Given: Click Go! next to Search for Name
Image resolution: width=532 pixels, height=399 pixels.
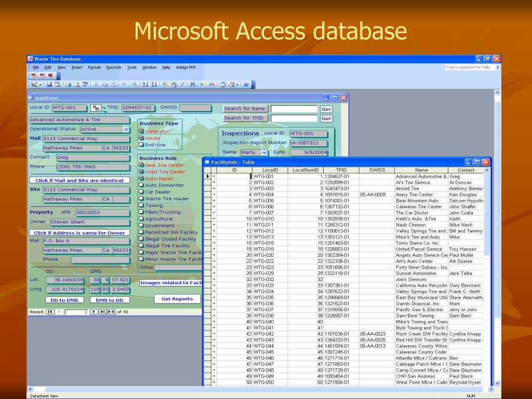Looking at the screenshot, I should tap(326, 109).
